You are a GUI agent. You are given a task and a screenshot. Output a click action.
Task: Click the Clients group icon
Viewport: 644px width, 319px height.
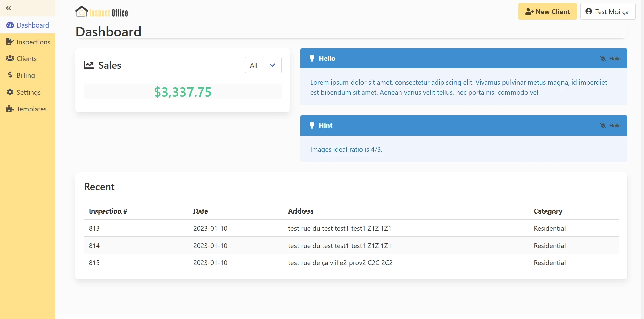tap(10, 59)
